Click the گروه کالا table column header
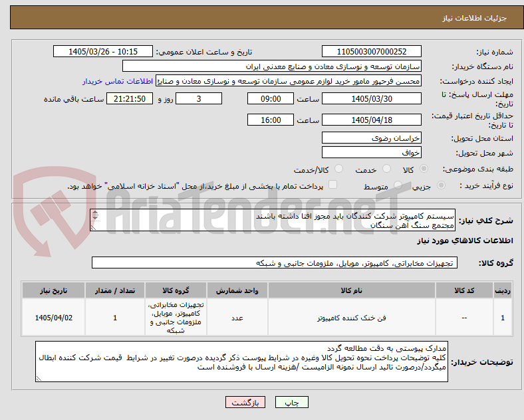524x420 pixels. pos(176,290)
